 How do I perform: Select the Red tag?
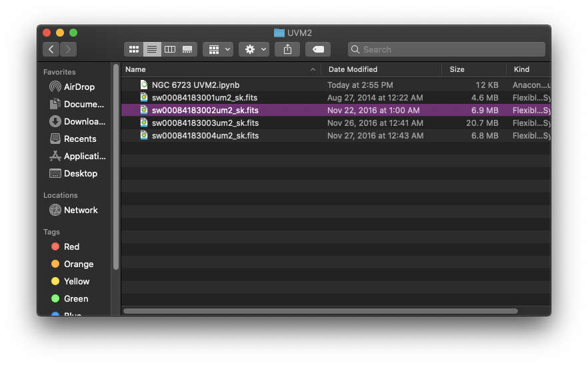click(65, 246)
